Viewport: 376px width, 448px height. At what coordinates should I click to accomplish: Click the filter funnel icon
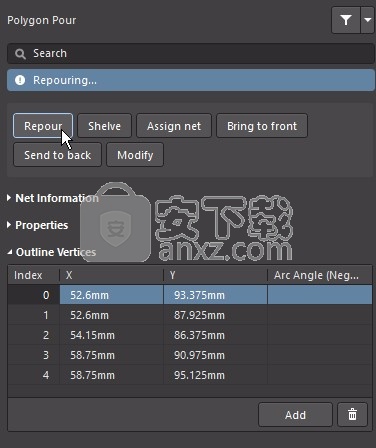click(346, 20)
